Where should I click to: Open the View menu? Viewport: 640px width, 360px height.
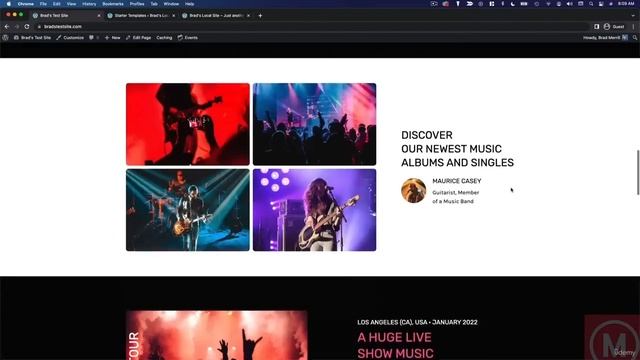coord(71,4)
